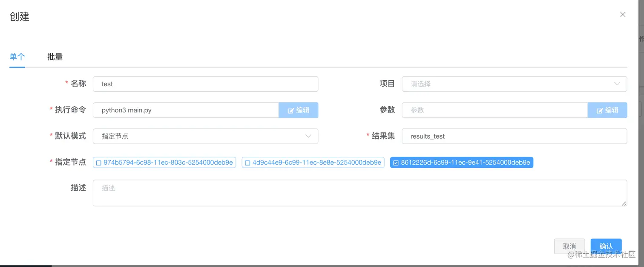
Task: Click the 结果集 input with results_test
Action: [x=515, y=136]
